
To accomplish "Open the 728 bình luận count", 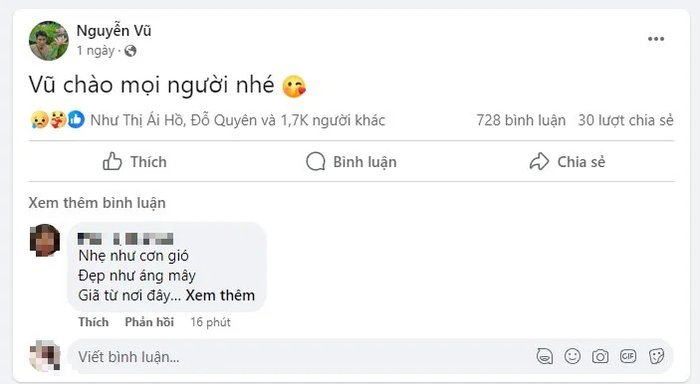I will (521, 120).
